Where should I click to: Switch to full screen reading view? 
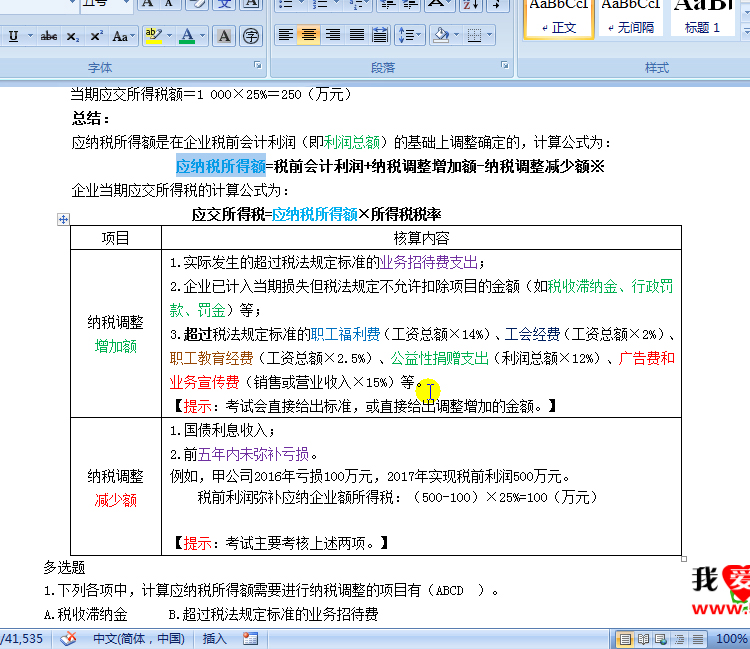[x=643, y=639]
